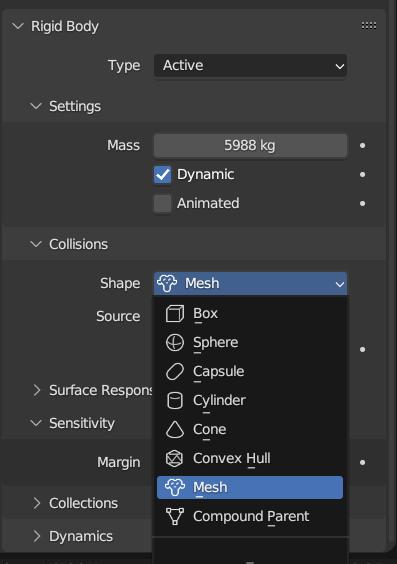Disable the Dynamic checkbox
Screen dimensions: 397x564
point(163,174)
